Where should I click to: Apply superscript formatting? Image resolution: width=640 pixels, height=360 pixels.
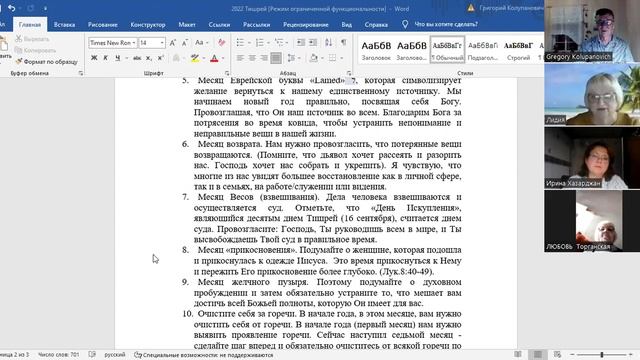161,58
